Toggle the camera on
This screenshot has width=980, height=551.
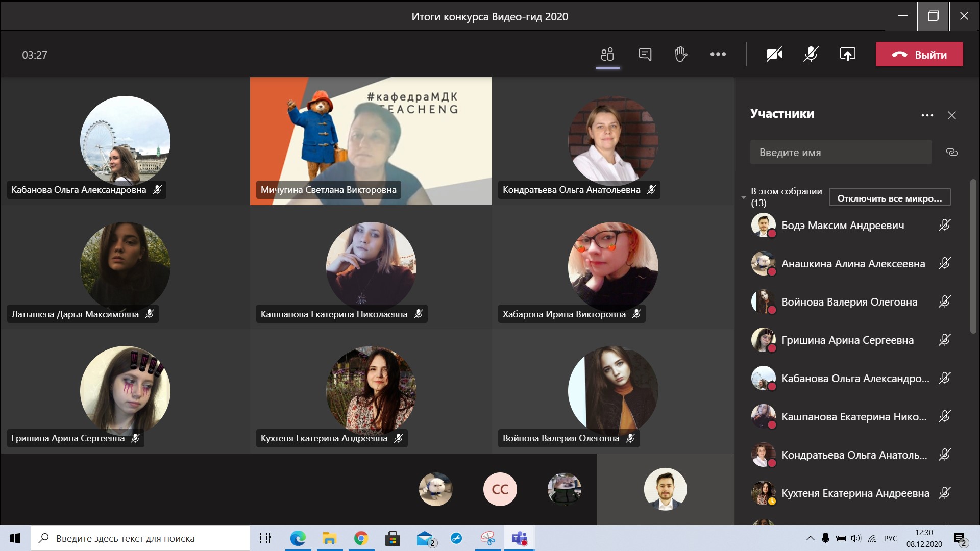(774, 54)
